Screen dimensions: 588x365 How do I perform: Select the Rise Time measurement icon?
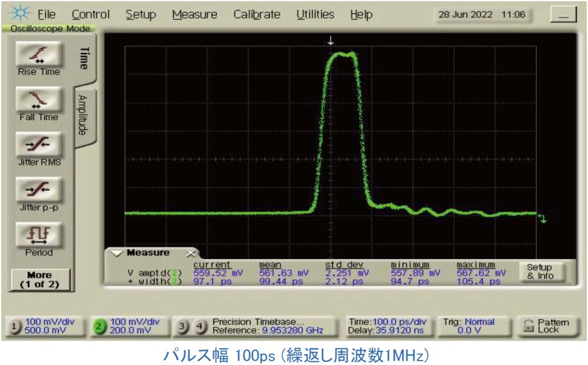coord(39,54)
